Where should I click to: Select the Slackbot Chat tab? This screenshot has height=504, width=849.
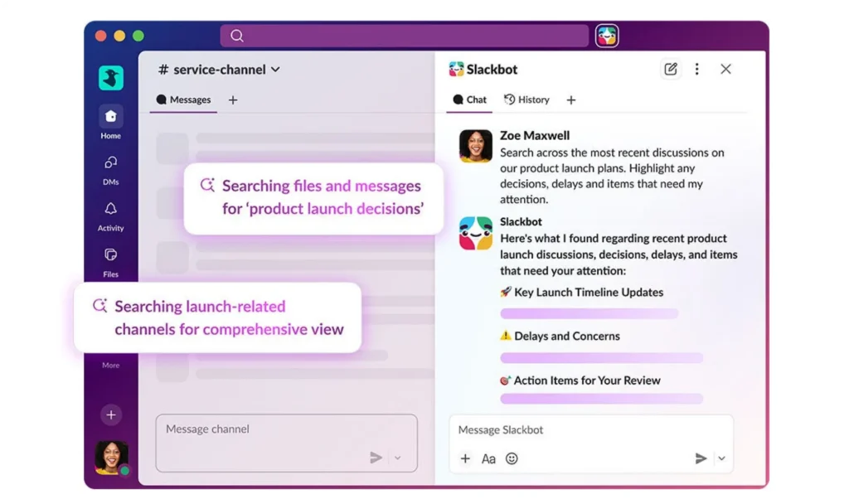[469, 99]
